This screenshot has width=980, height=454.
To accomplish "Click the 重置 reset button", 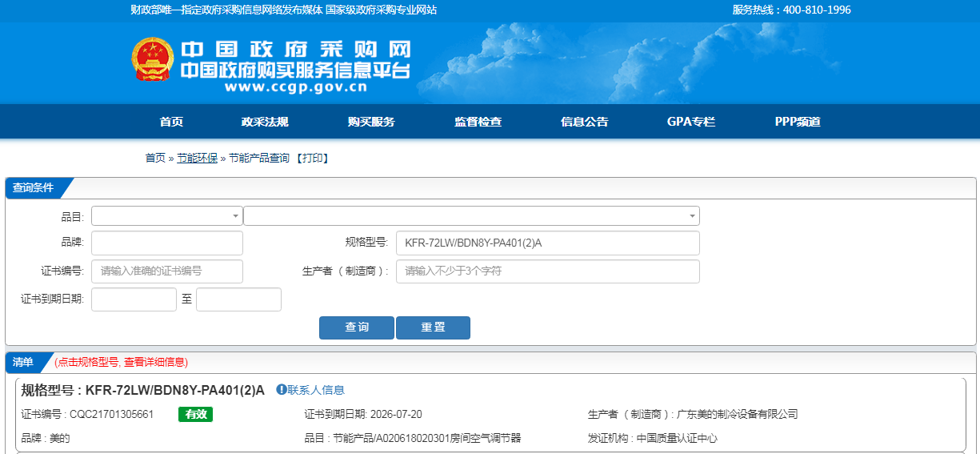I will click(433, 327).
